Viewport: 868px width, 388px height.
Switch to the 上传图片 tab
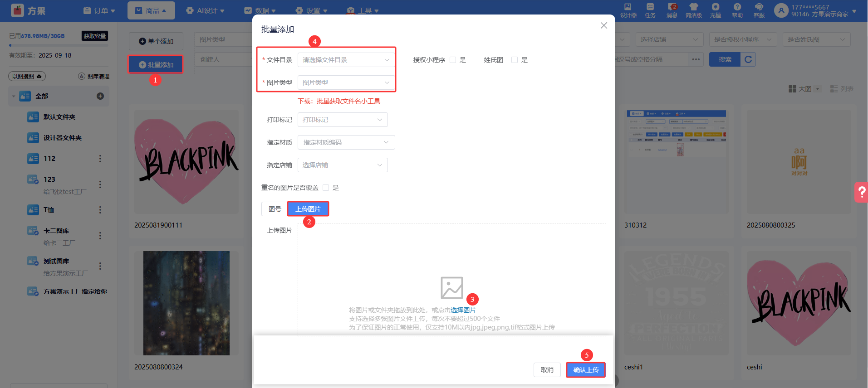click(x=308, y=209)
